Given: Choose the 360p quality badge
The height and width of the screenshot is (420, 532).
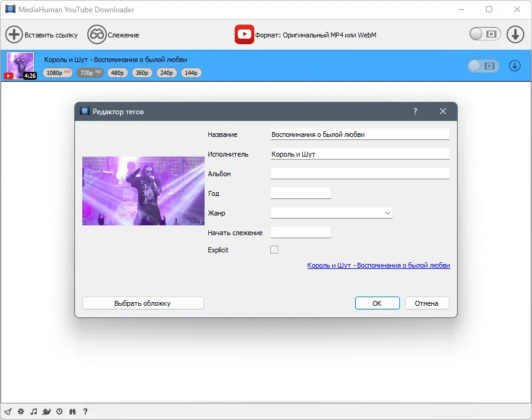Looking at the screenshot, I should 142,72.
